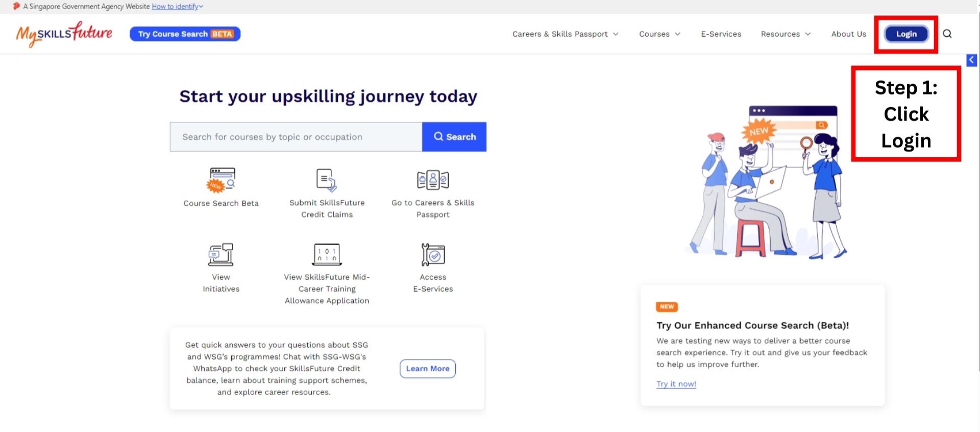Click the Access E-Services icon
The image size is (980, 432).
433,255
